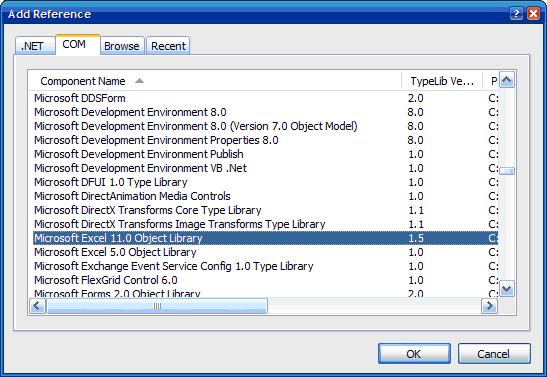547x377 pixels.
Task: Click the vertical scrollbar up arrow
Action: pos(507,81)
